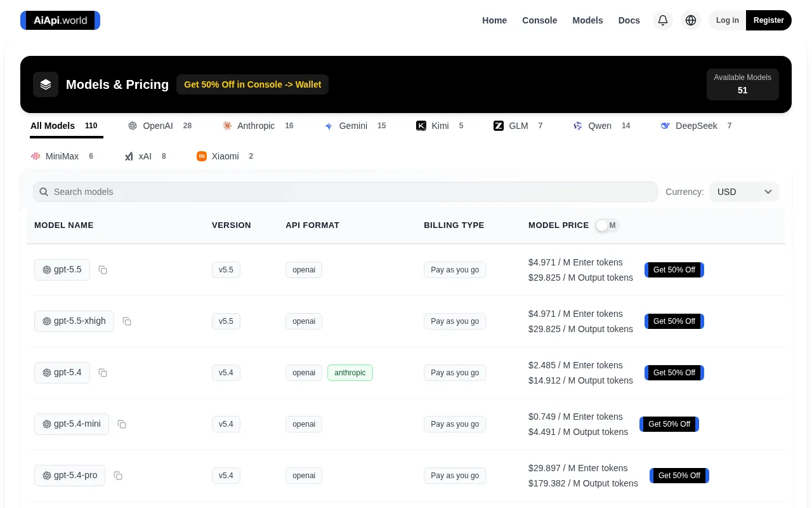This screenshot has width=812, height=508.
Task: Open the Console nav link
Action: (539, 20)
